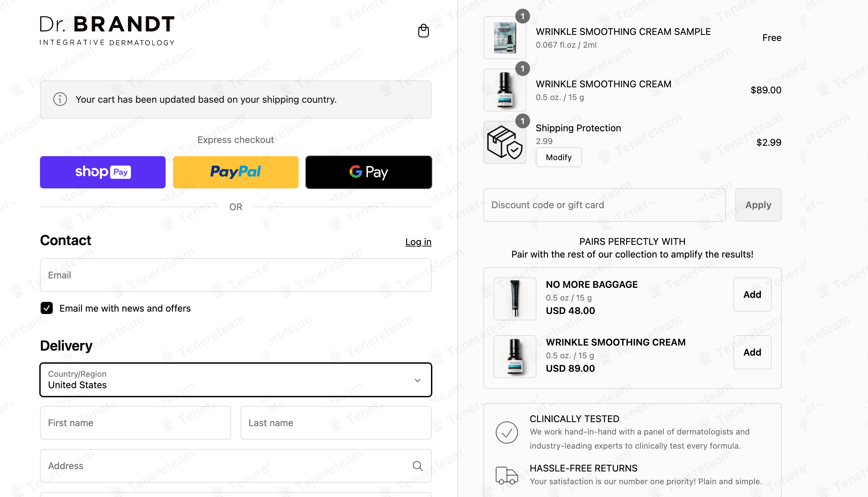Follow the Log in link
Viewport: 868px width, 497px height.
click(x=418, y=242)
